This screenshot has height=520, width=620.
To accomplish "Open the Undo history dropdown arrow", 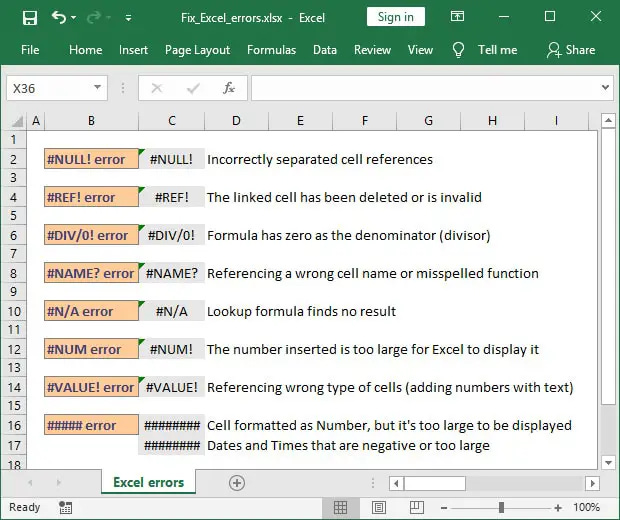I will (x=74, y=18).
